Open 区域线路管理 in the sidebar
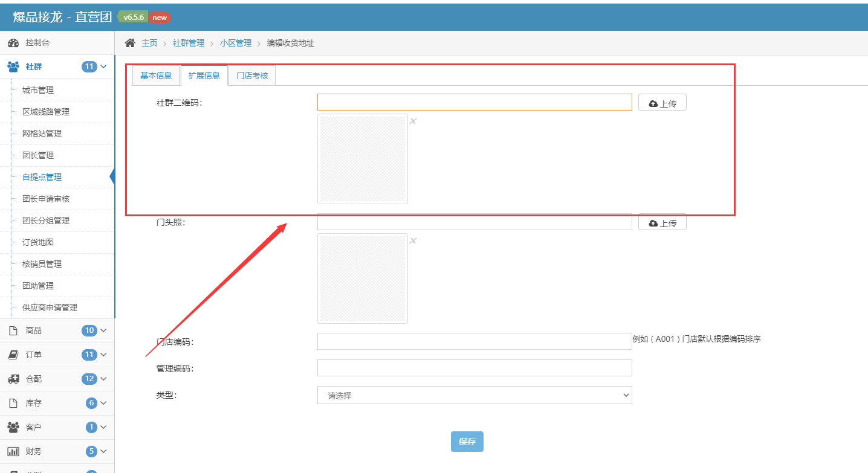 pyautogui.click(x=46, y=112)
